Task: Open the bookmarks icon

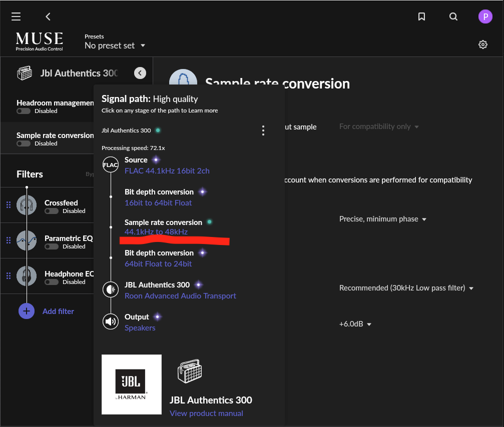Action: pos(421,16)
